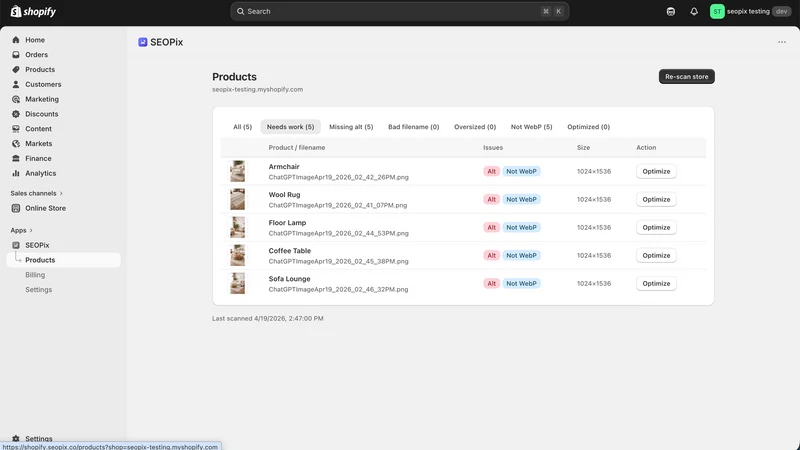Optimize the Sofa Lounge image

(656, 284)
